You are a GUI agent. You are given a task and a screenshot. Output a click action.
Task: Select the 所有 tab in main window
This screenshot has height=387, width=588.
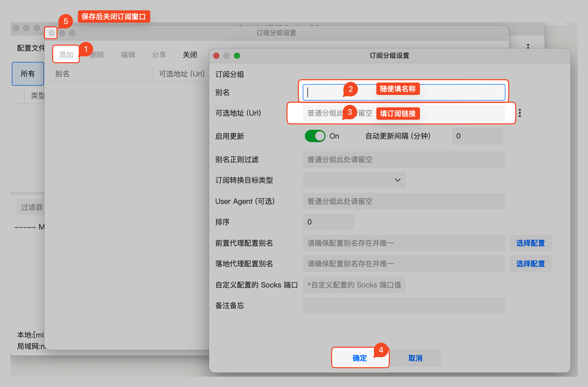[28, 74]
